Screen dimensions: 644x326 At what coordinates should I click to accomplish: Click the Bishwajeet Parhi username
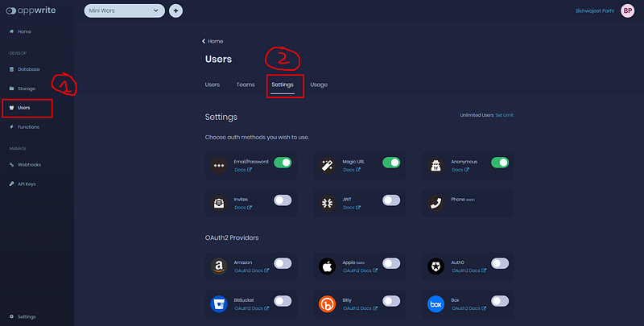[595, 11]
